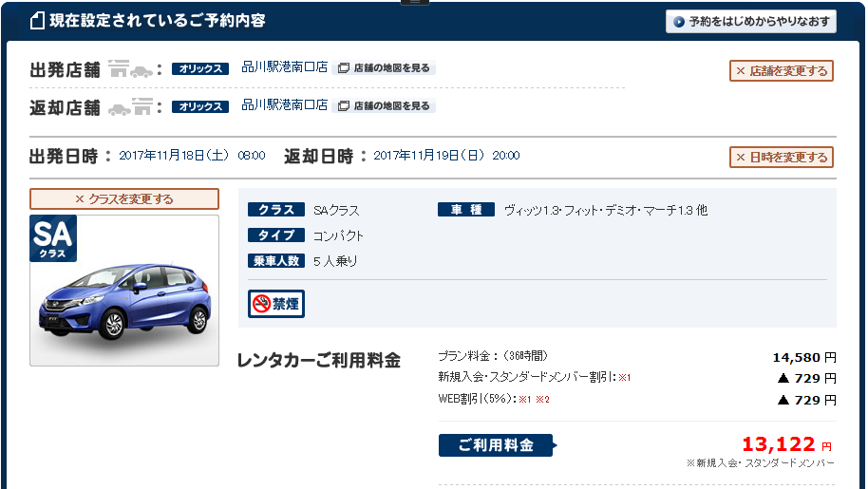Click the blue Fit car thumbnail
This screenshot has width=868, height=489.
tap(125, 302)
